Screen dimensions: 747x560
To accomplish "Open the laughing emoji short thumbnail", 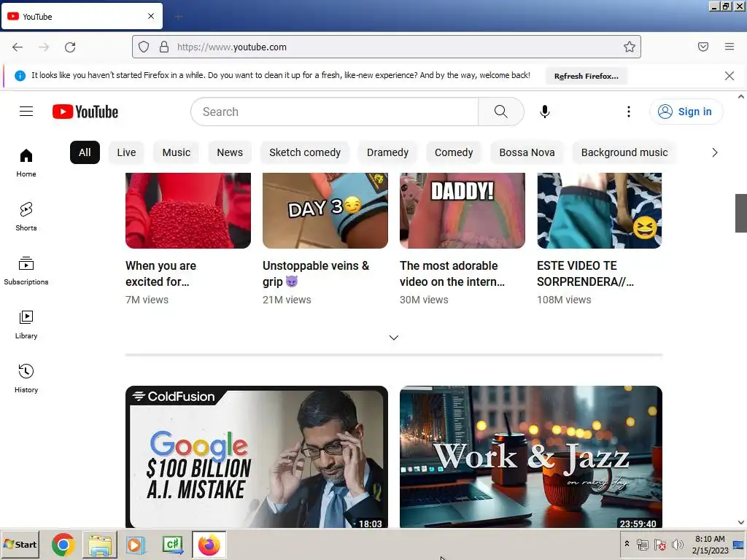I will tap(600, 211).
